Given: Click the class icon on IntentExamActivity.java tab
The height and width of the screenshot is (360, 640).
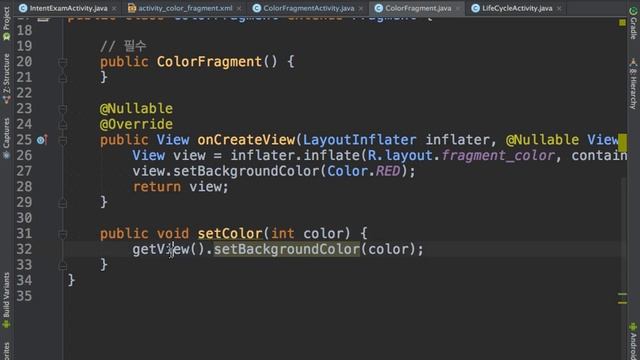Looking at the screenshot, I should click(23, 8).
